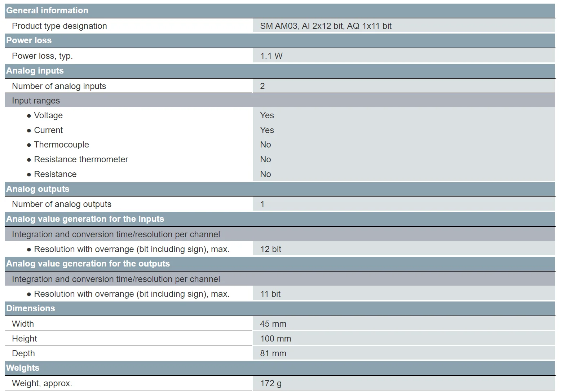Select the analog inputs count value 2
Image resolution: width=561 pixels, height=392 pixels.
coord(262,86)
